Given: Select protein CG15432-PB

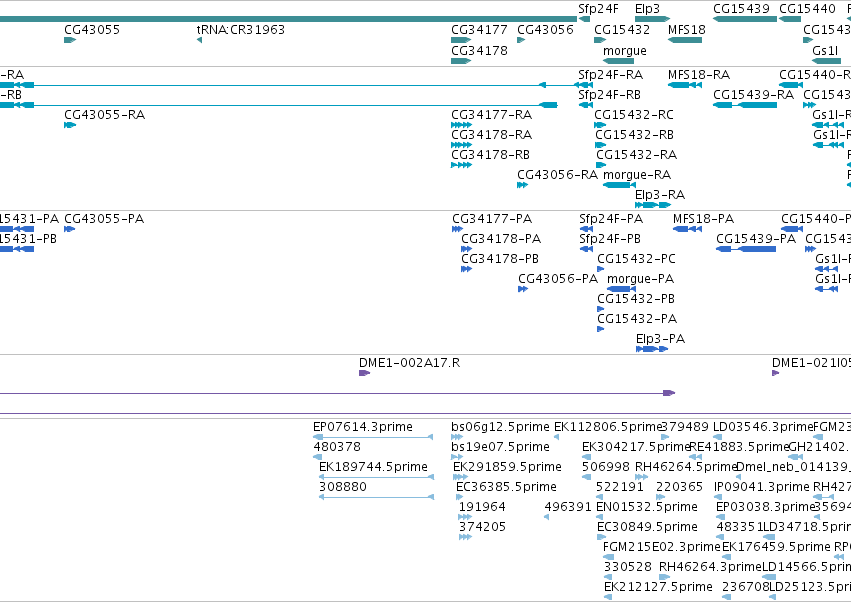Looking at the screenshot, I should (636, 299).
